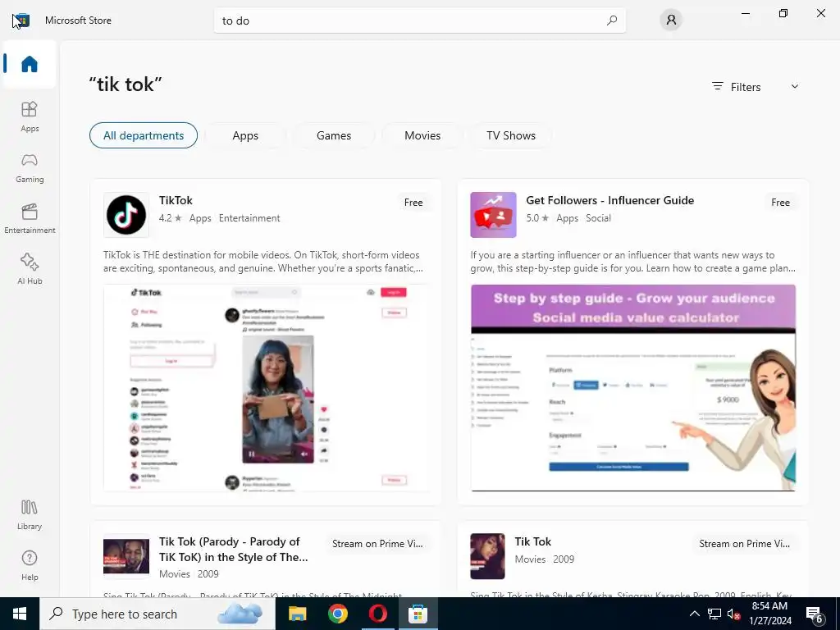Open the Library in sidebar

(x=30, y=514)
